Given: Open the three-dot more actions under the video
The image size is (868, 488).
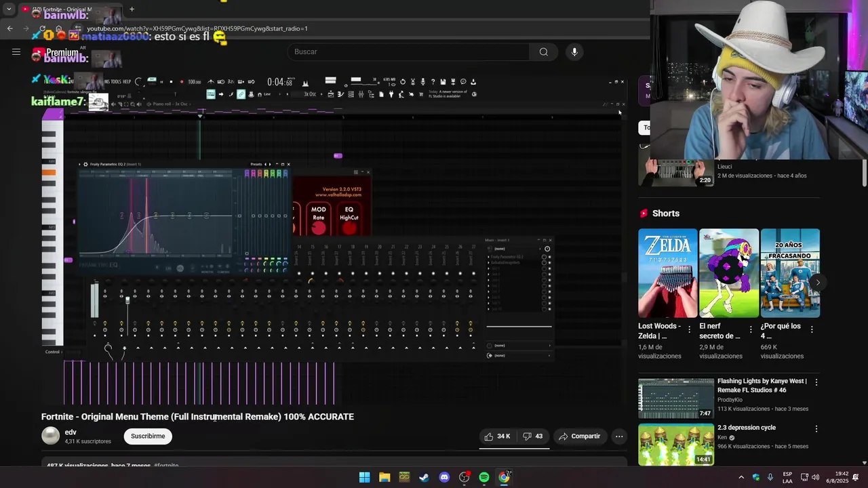Looking at the screenshot, I should click(619, 436).
